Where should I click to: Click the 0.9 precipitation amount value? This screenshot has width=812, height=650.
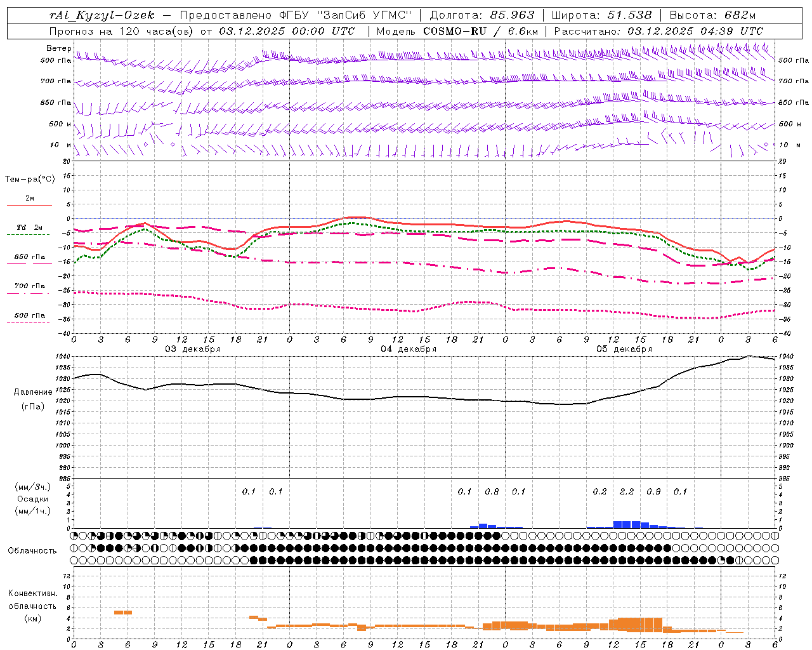(653, 492)
